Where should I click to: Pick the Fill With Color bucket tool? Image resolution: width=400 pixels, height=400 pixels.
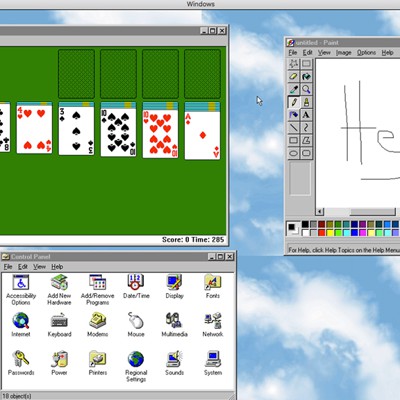point(306,76)
